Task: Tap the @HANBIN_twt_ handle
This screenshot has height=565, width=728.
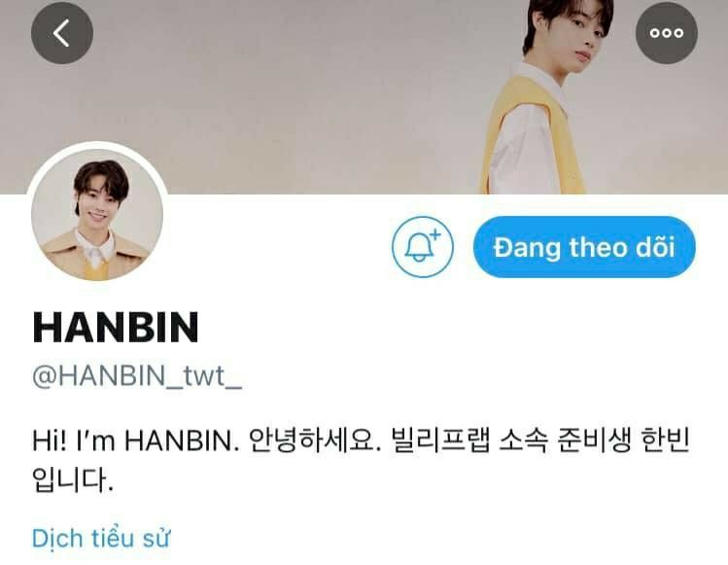Action: pos(137,376)
